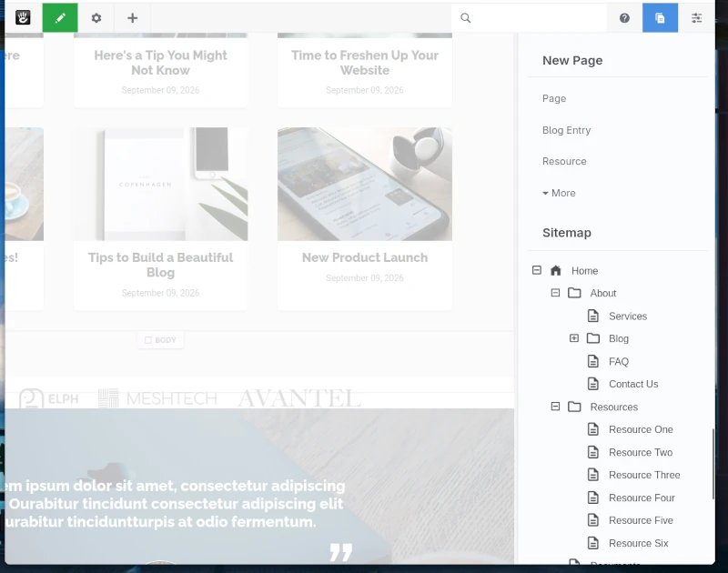Open 'Here's a Tip You Might Not Know' article

pyautogui.click(x=161, y=63)
